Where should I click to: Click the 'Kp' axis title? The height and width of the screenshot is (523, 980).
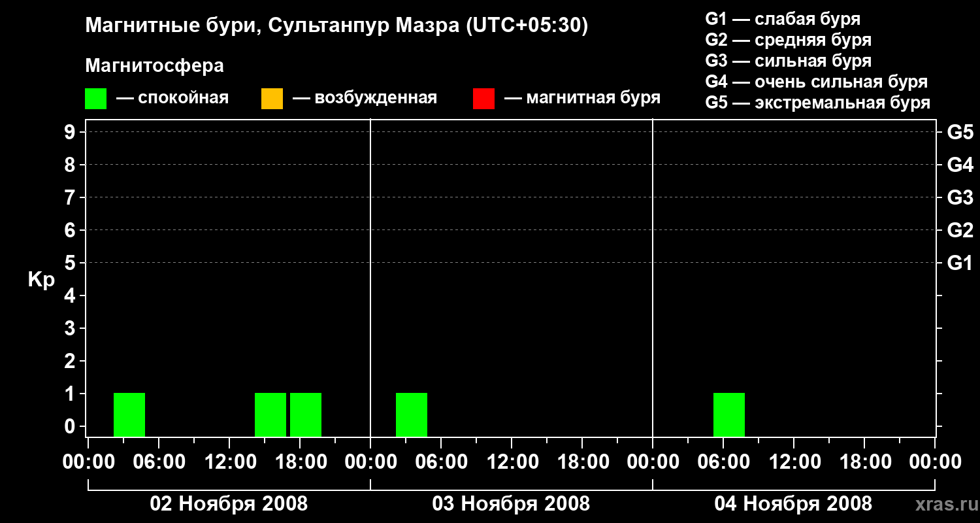coord(41,280)
